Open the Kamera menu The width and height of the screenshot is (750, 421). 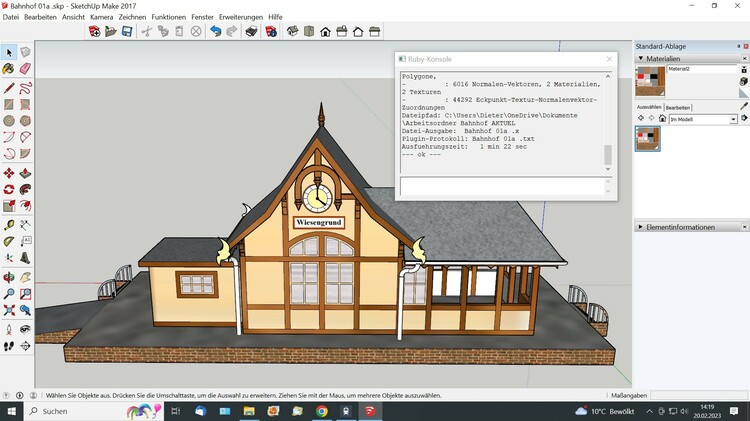pyautogui.click(x=101, y=17)
